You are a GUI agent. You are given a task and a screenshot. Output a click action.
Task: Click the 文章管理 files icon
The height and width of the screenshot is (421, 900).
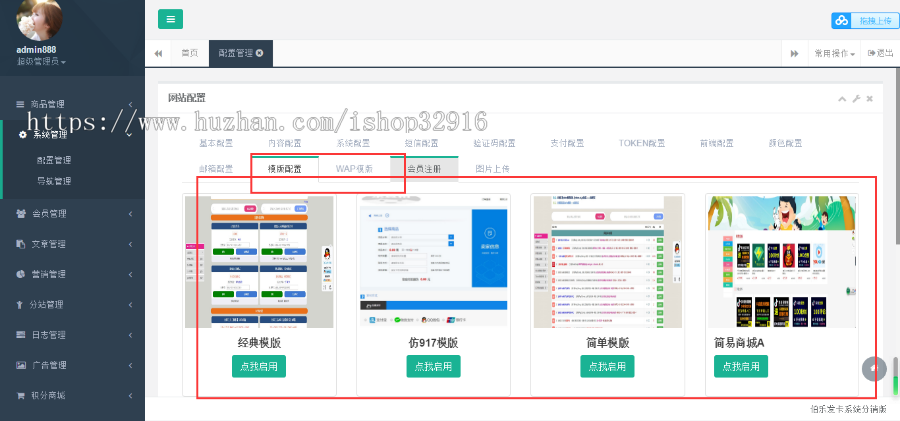[21, 244]
